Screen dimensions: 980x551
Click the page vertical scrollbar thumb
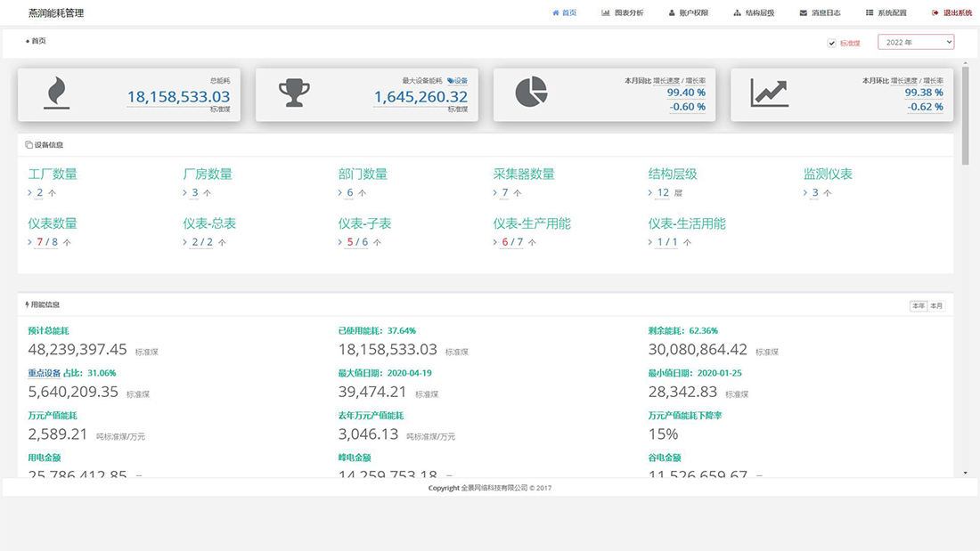[x=966, y=116]
